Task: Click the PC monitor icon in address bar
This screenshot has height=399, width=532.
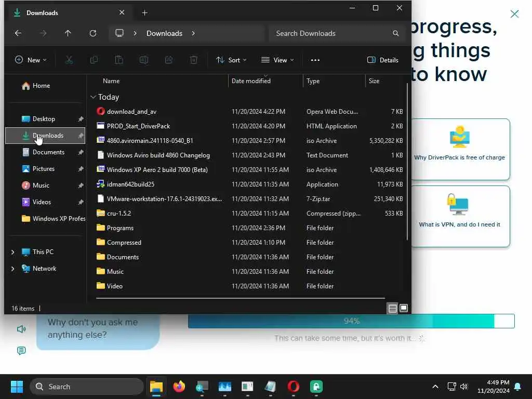Action: 119,33
